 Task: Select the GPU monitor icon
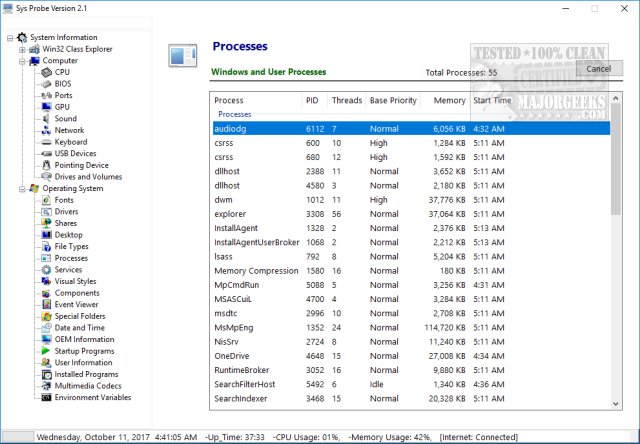46,107
